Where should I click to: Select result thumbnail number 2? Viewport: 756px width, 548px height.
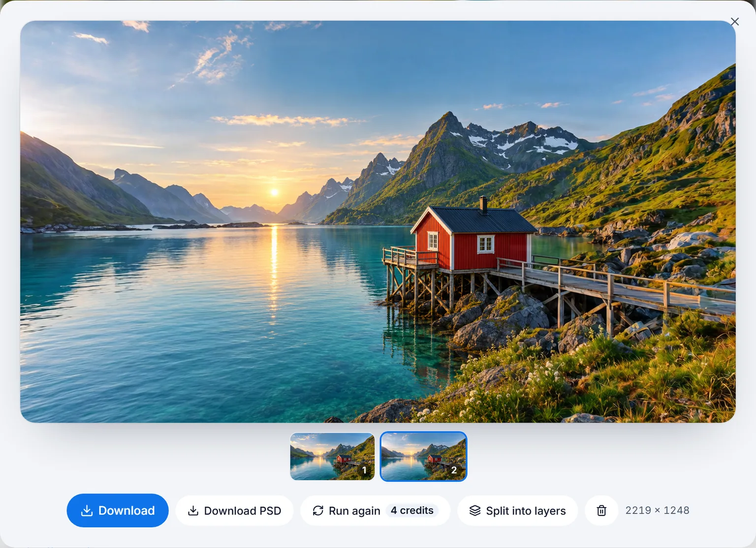(424, 457)
